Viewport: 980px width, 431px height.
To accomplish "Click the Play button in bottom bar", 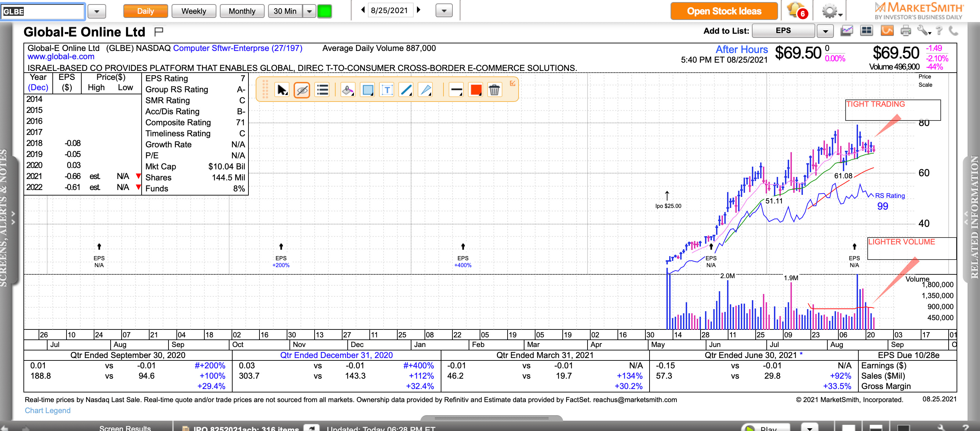I will (x=765, y=428).
